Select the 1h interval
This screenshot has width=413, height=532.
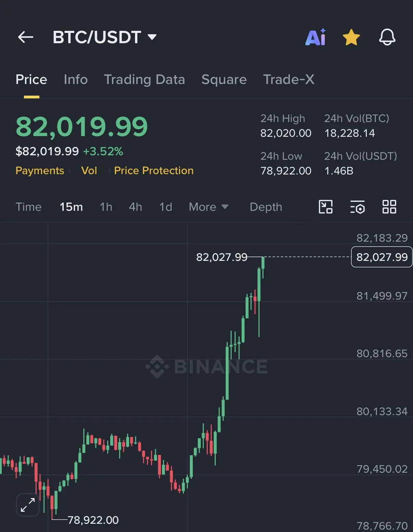(106, 207)
